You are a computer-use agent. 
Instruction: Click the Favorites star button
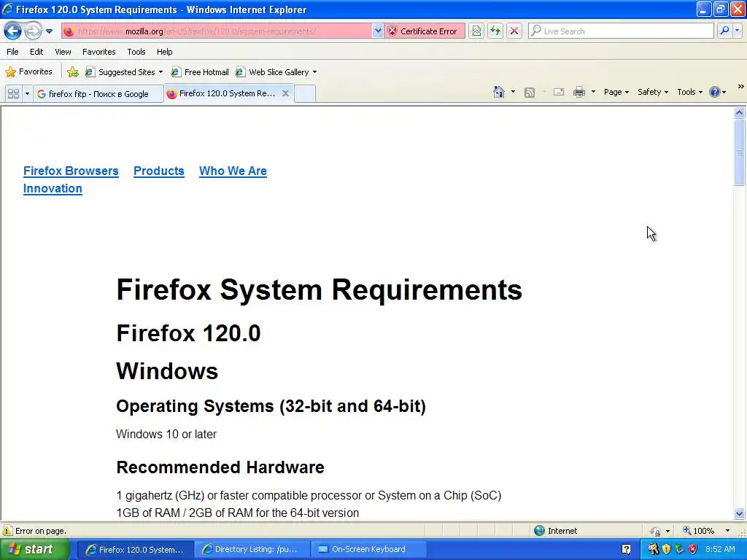[28, 72]
